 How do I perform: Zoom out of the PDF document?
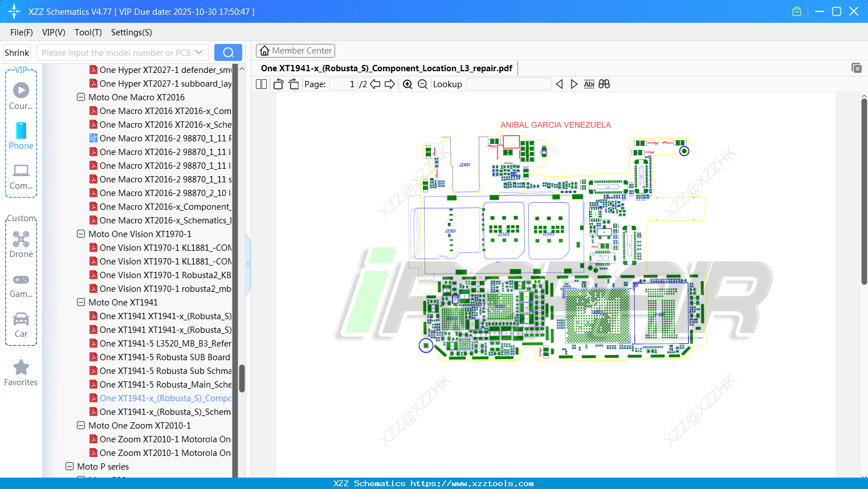[x=422, y=84]
